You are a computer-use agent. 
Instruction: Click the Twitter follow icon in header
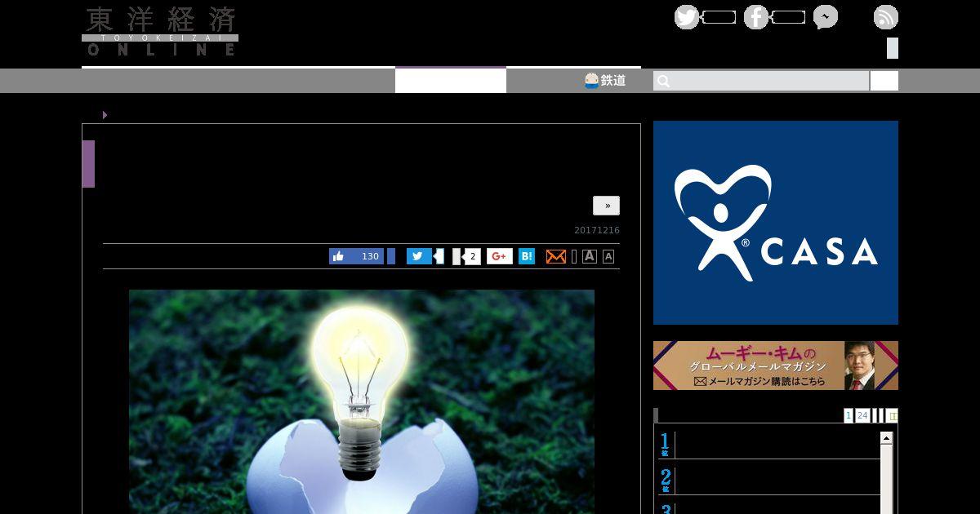687,17
